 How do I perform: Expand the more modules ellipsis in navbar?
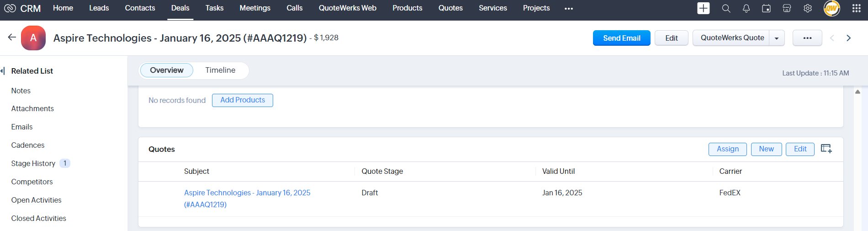(x=568, y=9)
